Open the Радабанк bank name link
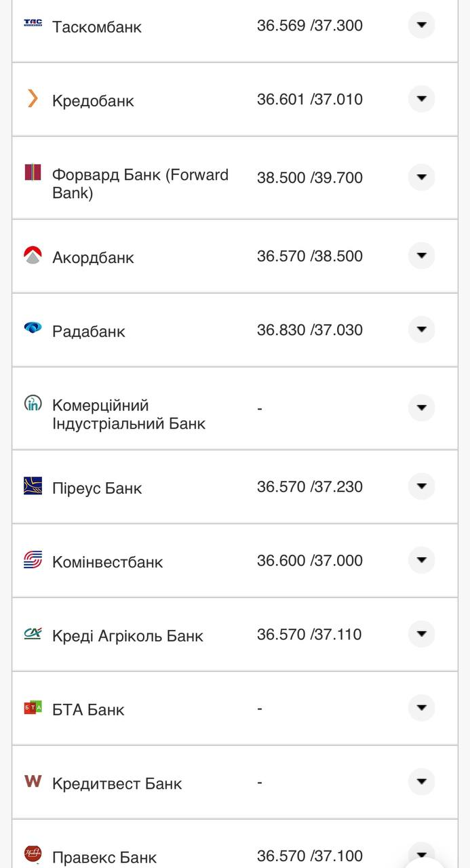470x868 pixels. click(x=89, y=331)
